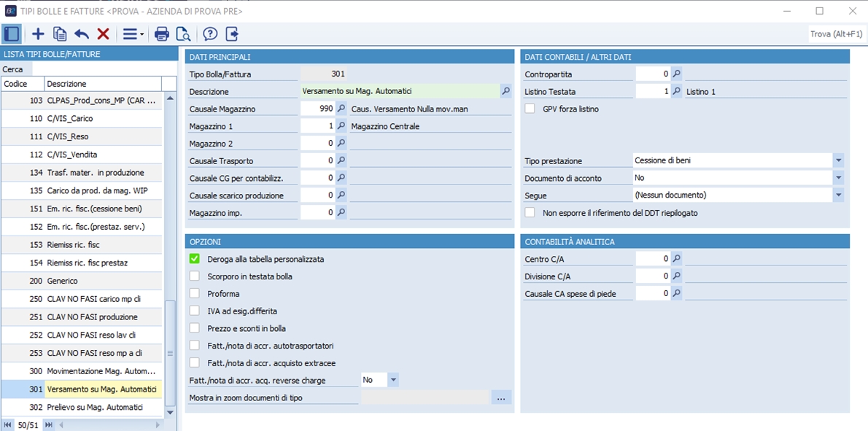Open print preview icon

click(183, 34)
